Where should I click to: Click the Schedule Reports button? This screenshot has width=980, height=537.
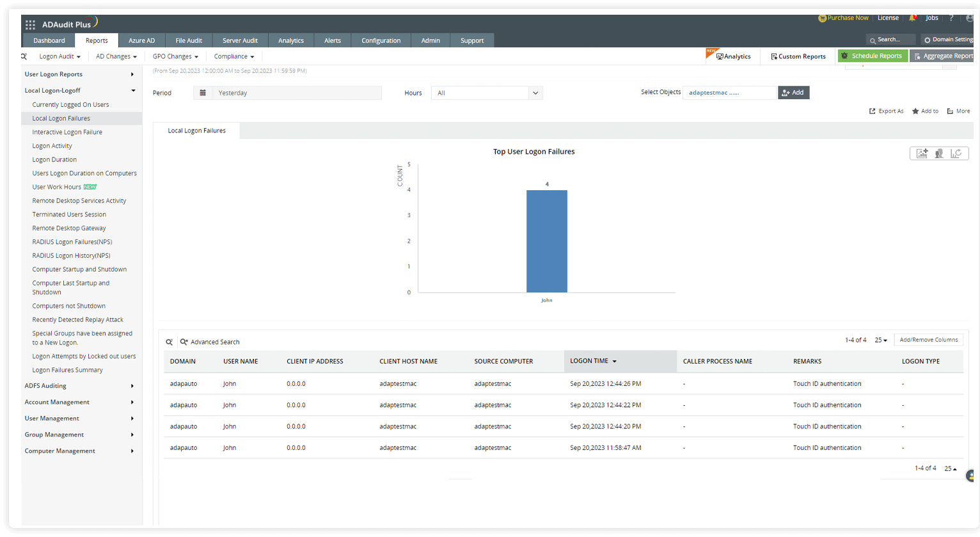873,56
